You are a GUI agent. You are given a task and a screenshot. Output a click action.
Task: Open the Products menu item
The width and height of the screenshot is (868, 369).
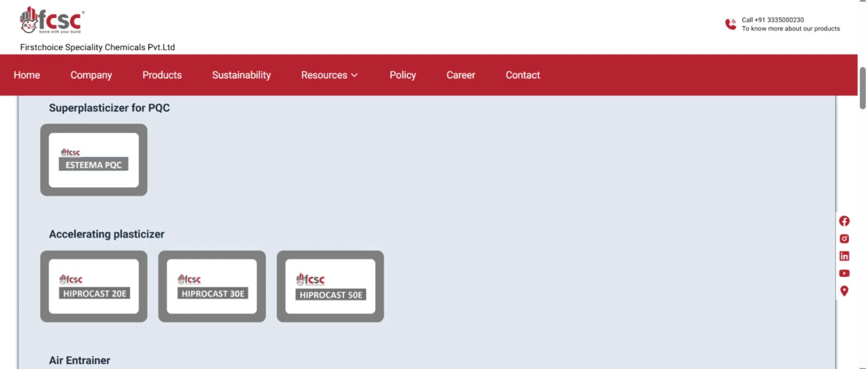coord(162,75)
